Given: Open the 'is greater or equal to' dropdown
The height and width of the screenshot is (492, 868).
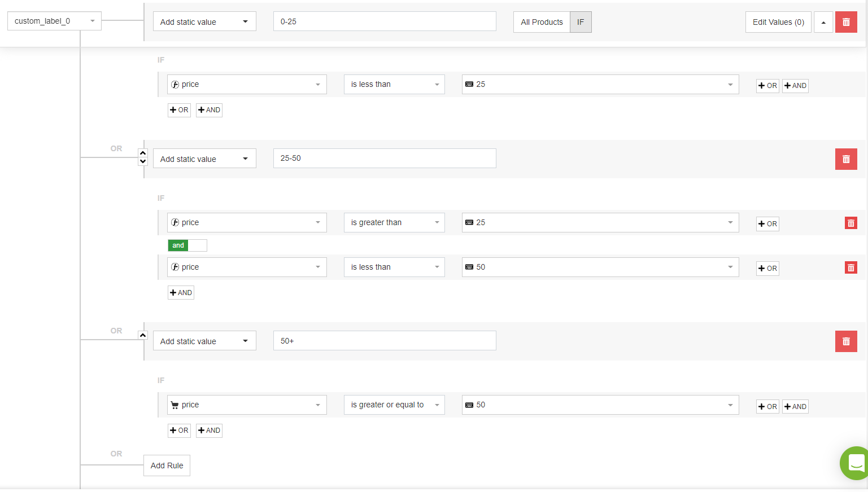Looking at the screenshot, I should (x=394, y=405).
